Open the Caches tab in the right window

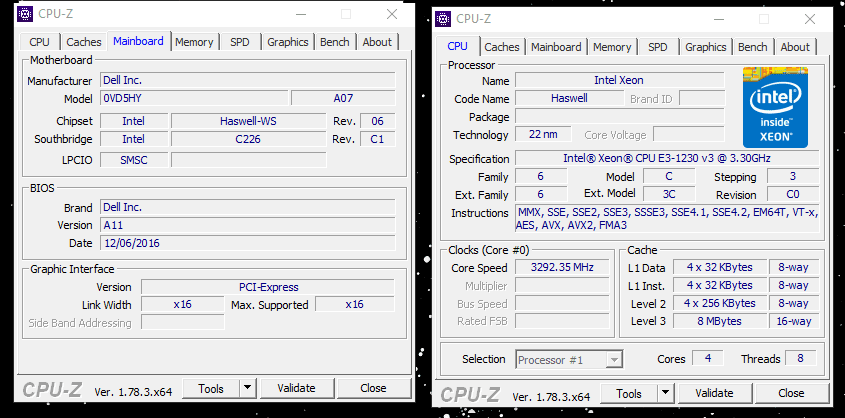pyautogui.click(x=502, y=47)
